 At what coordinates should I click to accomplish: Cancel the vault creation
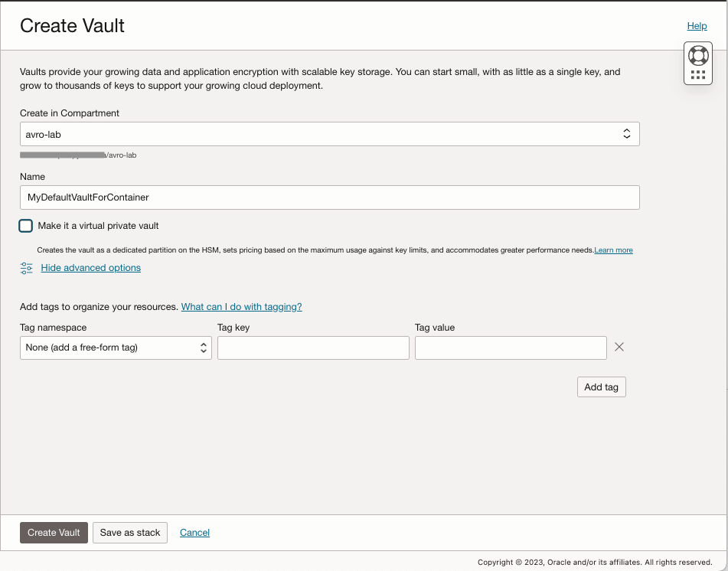tap(194, 533)
